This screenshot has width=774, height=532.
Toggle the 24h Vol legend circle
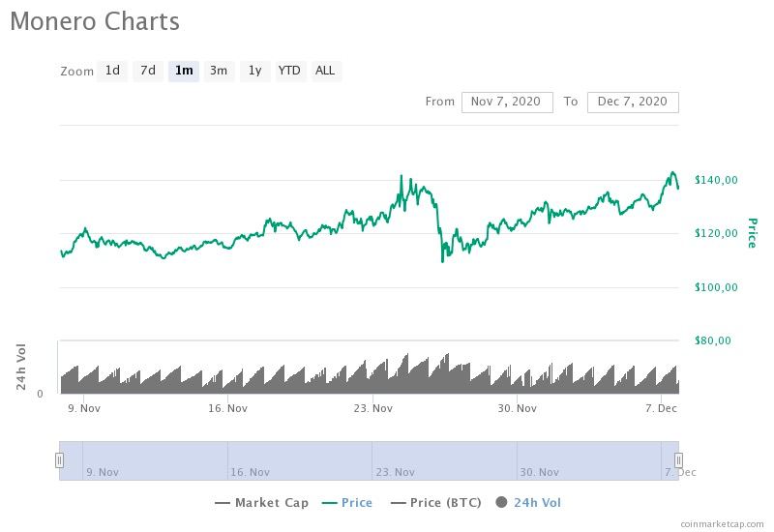pos(501,503)
